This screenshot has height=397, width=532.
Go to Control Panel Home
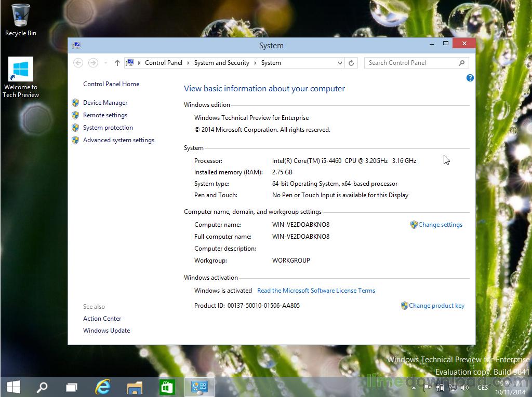pyautogui.click(x=111, y=84)
